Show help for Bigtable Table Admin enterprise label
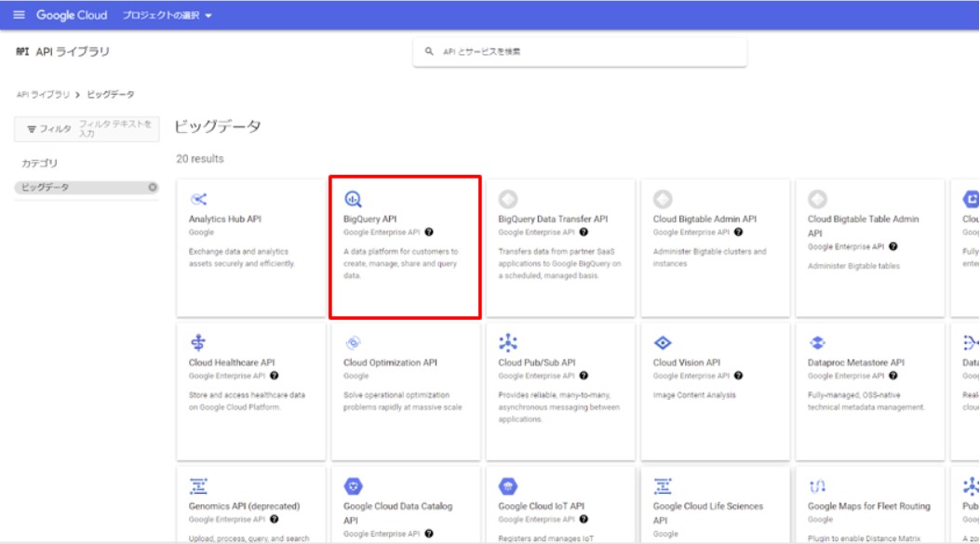Viewport: 980px width, 544px height. (x=893, y=246)
